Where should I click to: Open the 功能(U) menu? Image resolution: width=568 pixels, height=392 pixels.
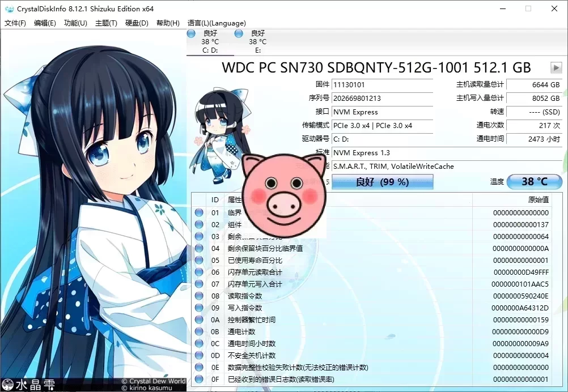tap(75, 23)
